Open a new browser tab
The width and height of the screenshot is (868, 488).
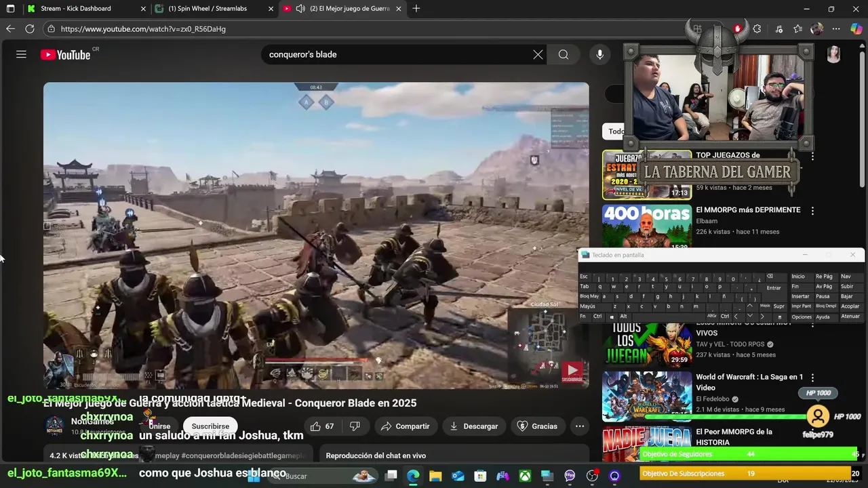pyautogui.click(x=416, y=9)
